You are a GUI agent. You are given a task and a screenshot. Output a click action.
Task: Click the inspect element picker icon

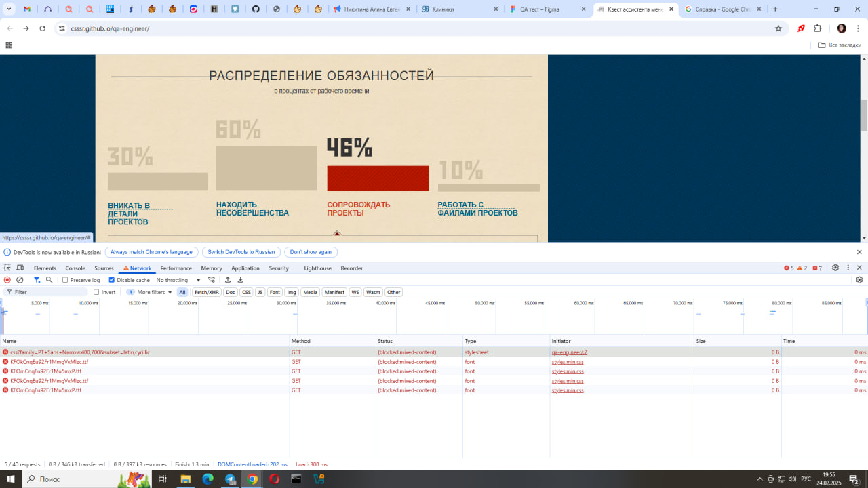[7, 268]
